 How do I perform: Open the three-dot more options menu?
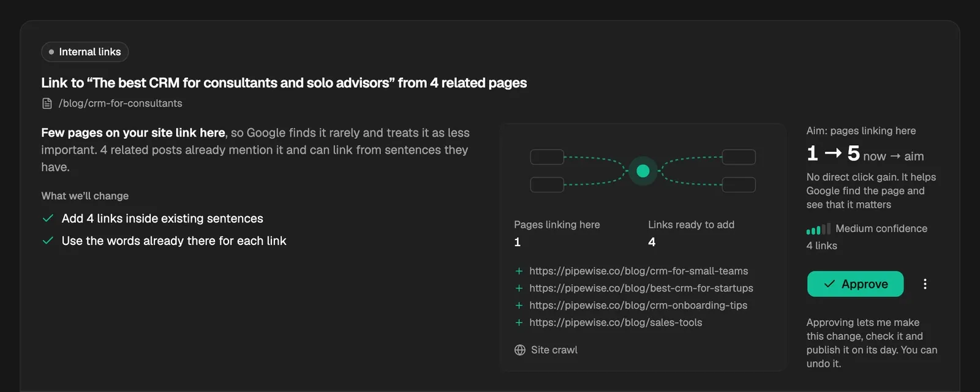925,284
